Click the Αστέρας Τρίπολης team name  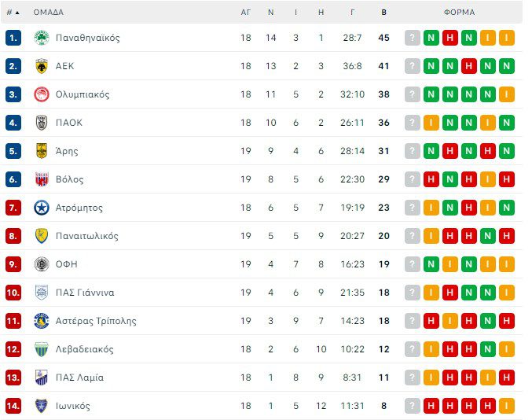pos(96,321)
